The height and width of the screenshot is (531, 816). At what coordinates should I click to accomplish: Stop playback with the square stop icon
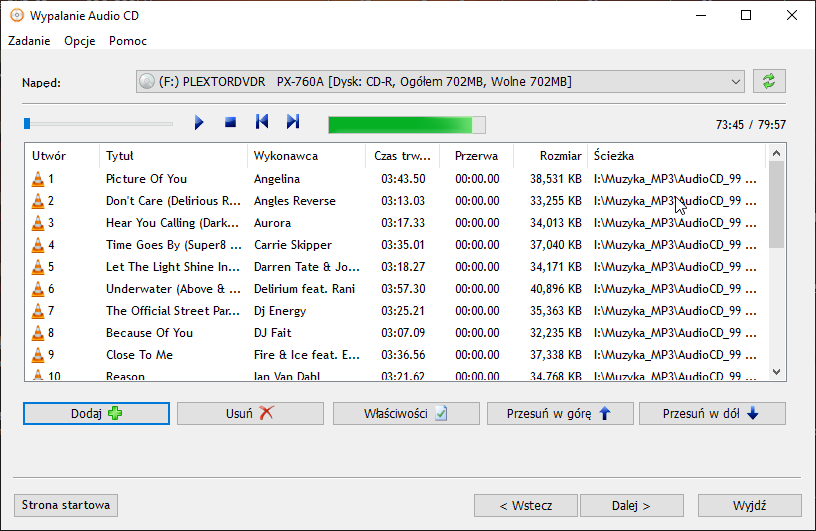[x=230, y=122]
